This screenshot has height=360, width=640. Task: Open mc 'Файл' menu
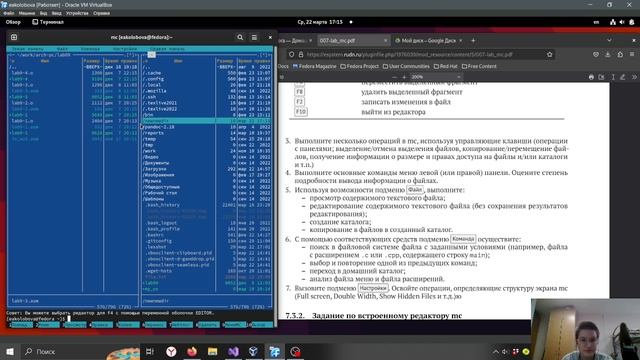point(62,49)
